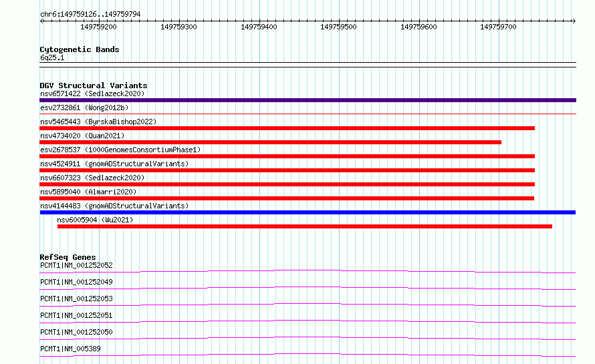This screenshot has height=364, width=595.
Task: Click ruler position 149759600
Action: (419, 27)
